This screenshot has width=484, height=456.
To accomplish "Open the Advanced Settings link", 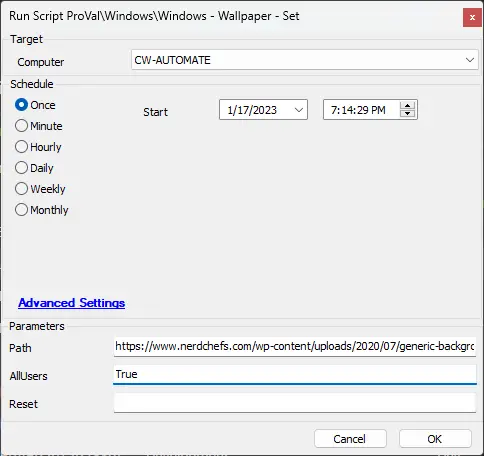I will (x=72, y=303).
